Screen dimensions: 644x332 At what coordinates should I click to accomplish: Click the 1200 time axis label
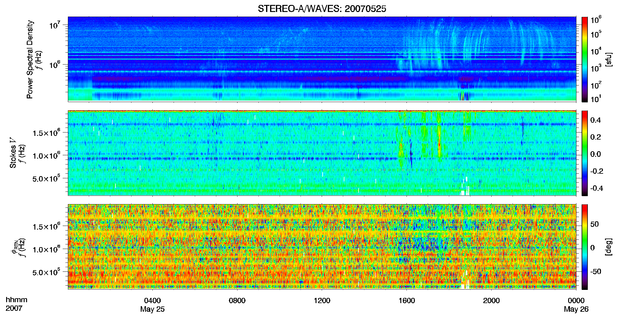[x=322, y=301]
